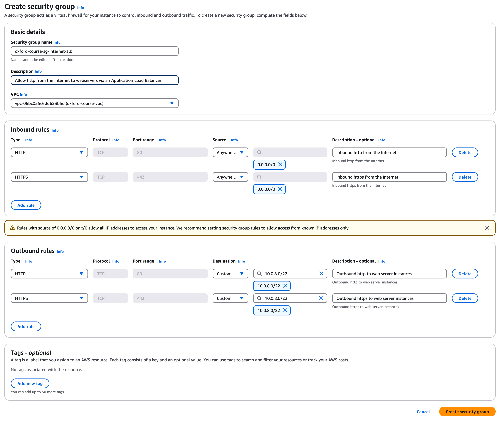This screenshot has width=504, height=422.
Task: Open the Custom destination dropdown for outbound HTTP
Action: [230, 274]
